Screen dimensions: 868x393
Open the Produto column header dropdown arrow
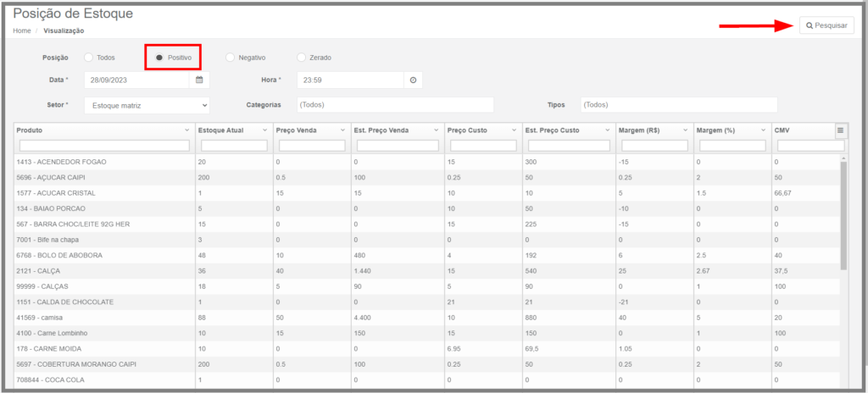(x=186, y=130)
